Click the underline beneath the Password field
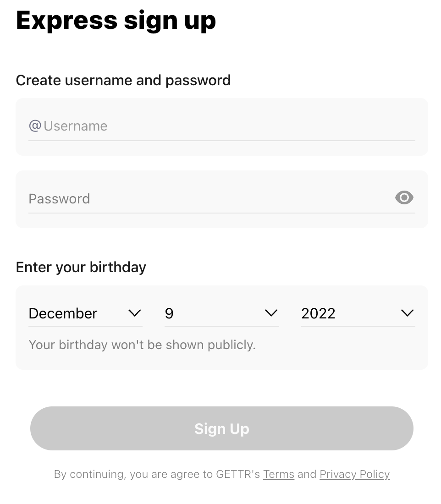 pos(221,213)
